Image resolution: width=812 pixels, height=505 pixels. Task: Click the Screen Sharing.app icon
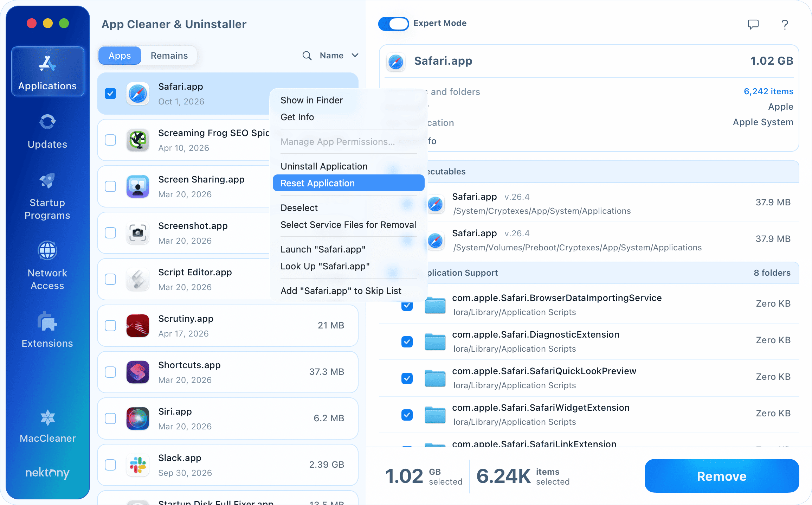click(x=137, y=186)
